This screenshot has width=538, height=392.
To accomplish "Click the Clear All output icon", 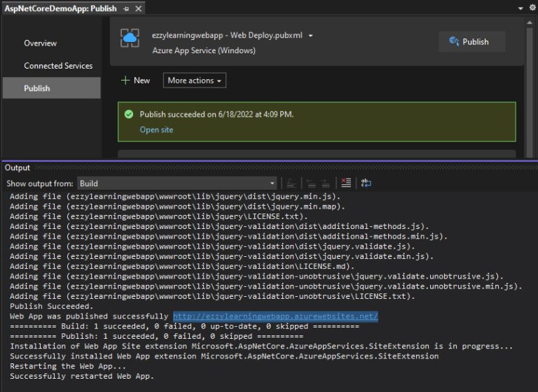I will tap(345, 183).
